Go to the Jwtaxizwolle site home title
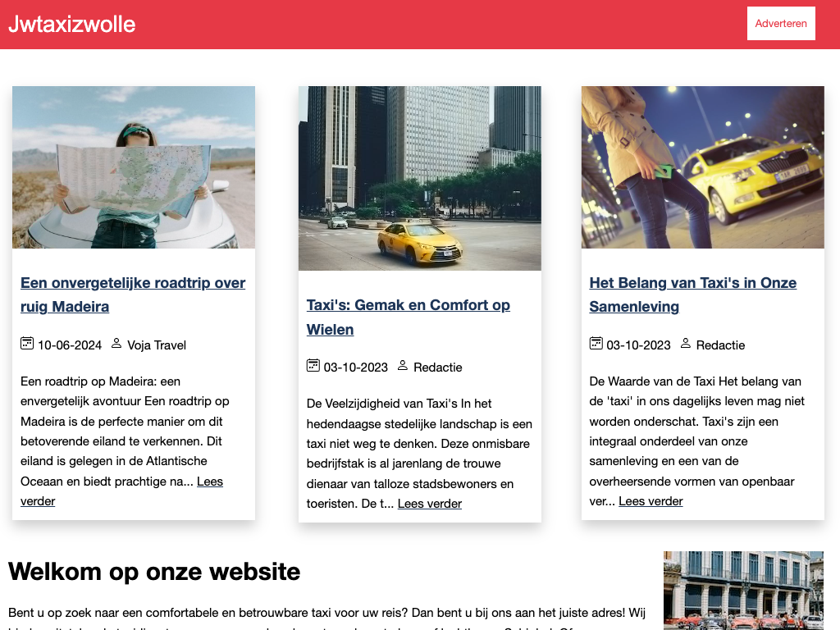The image size is (840, 630). [x=72, y=25]
